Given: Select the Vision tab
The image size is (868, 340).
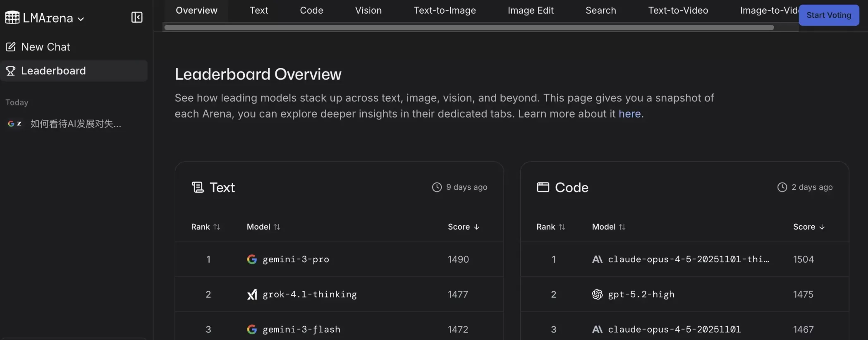Looking at the screenshot, I should pos(368,10).
